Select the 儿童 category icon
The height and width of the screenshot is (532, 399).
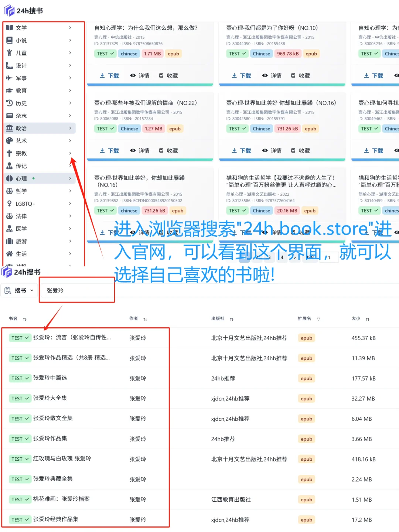coord(10,53)
